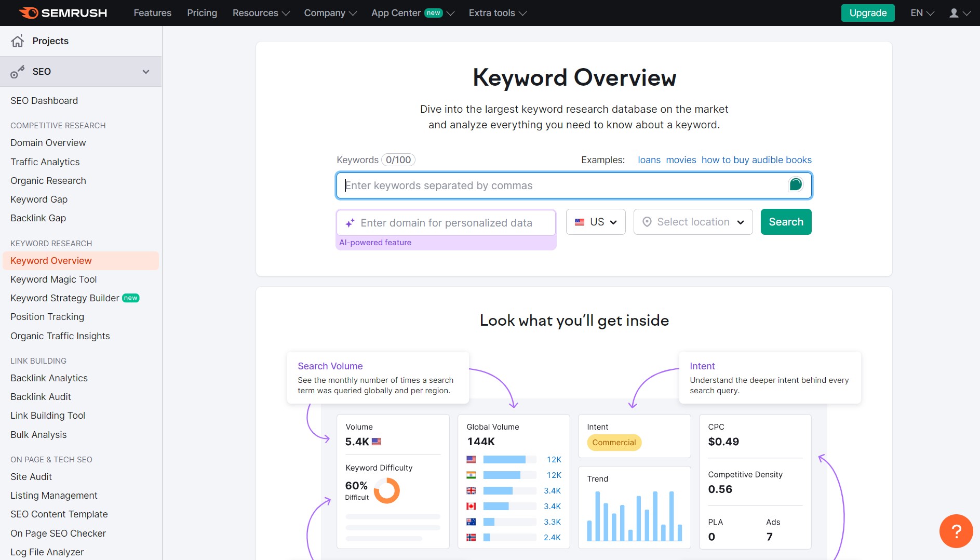980x560 pixels.
Task: Use the 'movies' example keyword
Action: click(681, 160)
